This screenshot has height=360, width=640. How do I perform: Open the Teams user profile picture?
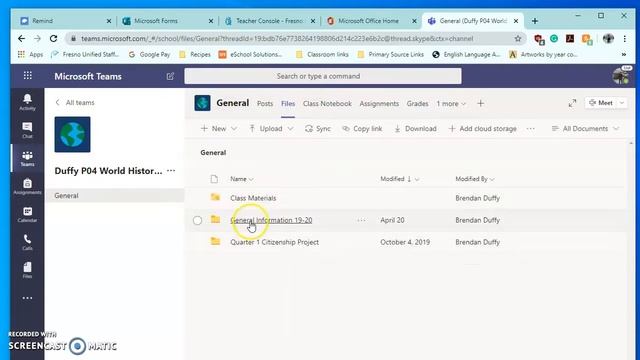click(620, 76)
